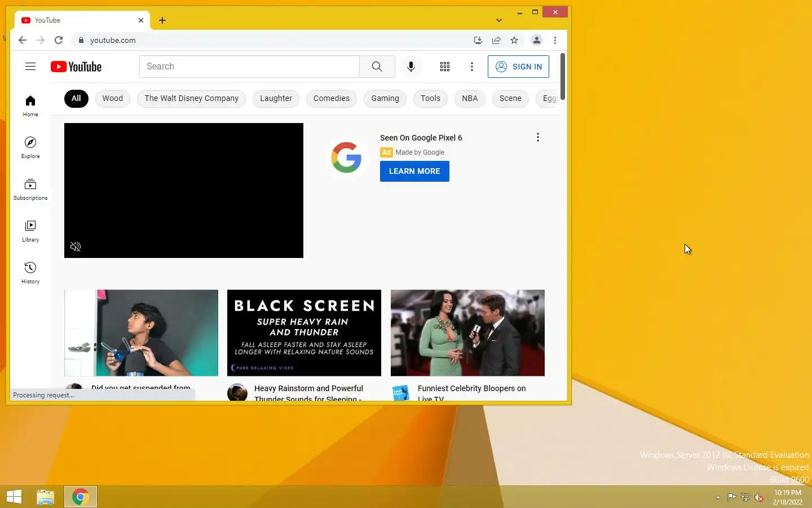The height and width of the screenshot is (508, 812).
Task: Select The Walt Disney Company chip
Action: click(x=192, y=98)
